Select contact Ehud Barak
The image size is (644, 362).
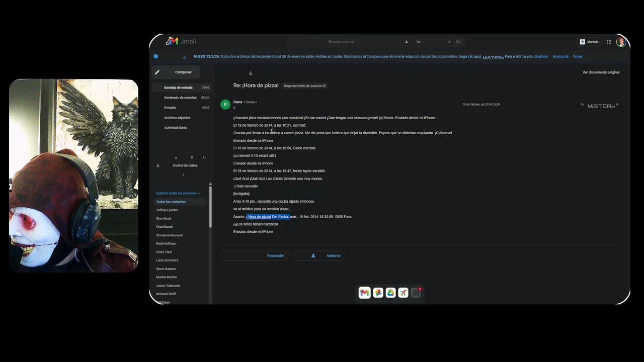(165, 227)
